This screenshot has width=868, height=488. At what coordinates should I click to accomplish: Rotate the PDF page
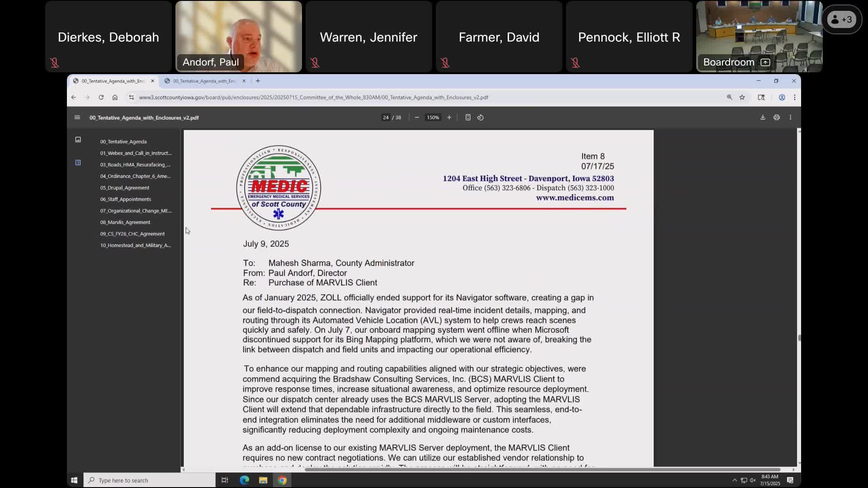click(x=480, y=117)
